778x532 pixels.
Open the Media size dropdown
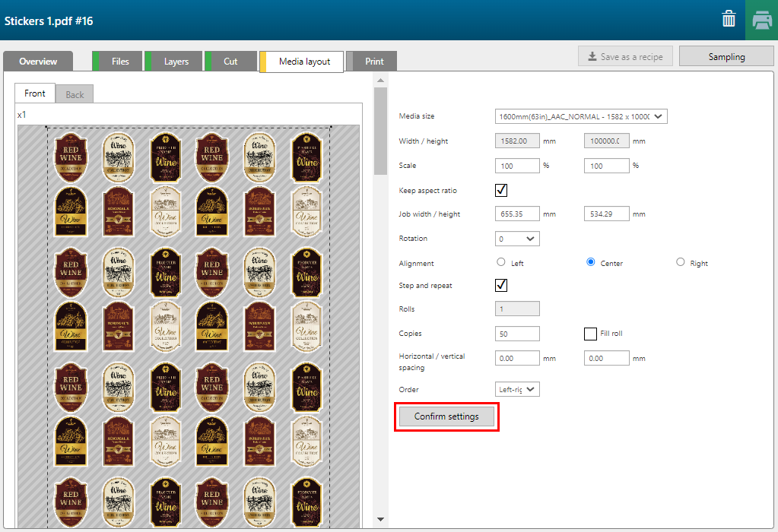(x=581, y=116)
